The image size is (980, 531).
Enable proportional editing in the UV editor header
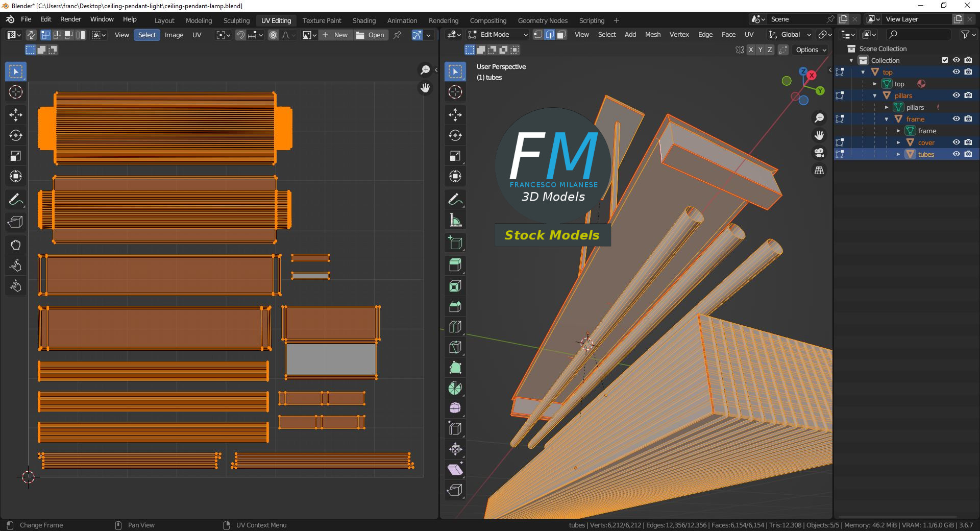[x=273, y=35]
